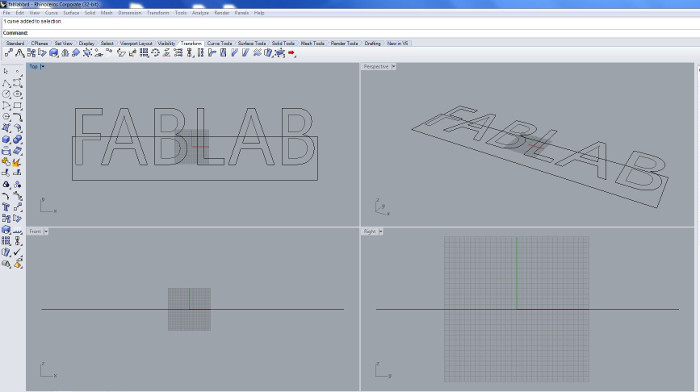Viewport: 700px width, 392px height.
Task: Open the Transform menu in menu bar
Action: pos(158,13)
